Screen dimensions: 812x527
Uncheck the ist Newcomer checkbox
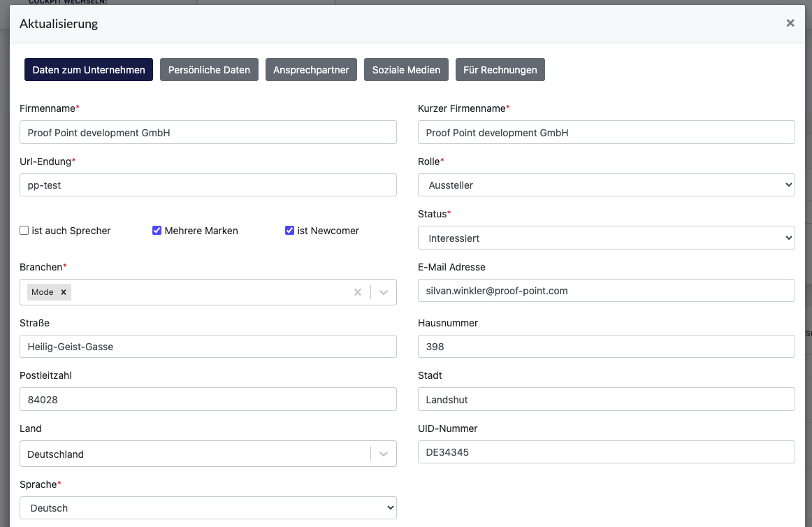289,231
